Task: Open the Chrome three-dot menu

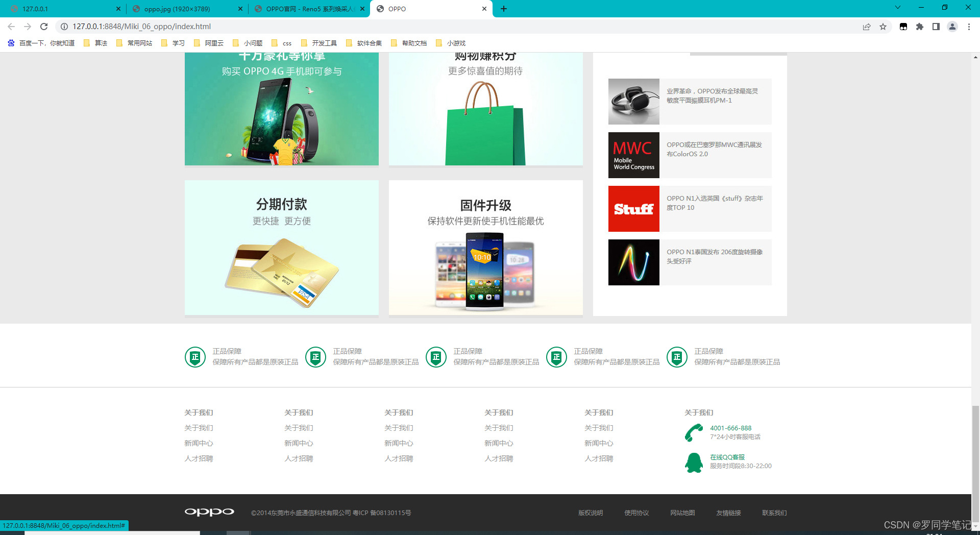Action: pos(969,27)
